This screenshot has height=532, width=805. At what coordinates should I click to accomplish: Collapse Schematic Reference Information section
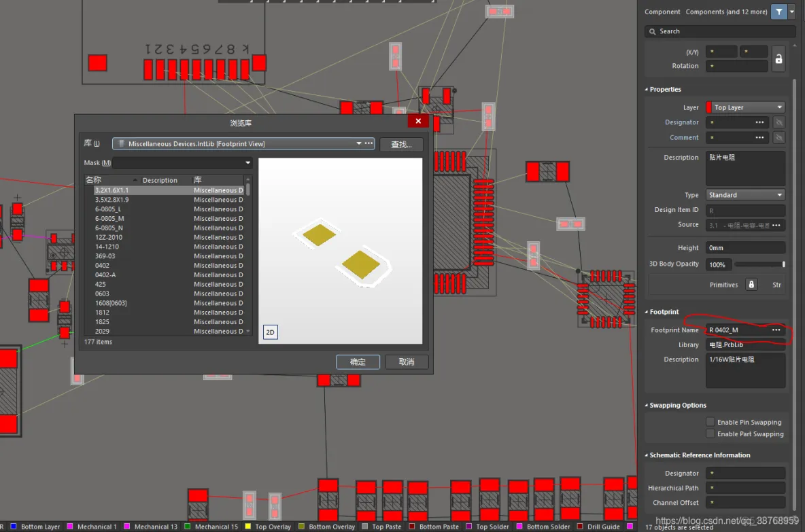[x=647, y=455]
